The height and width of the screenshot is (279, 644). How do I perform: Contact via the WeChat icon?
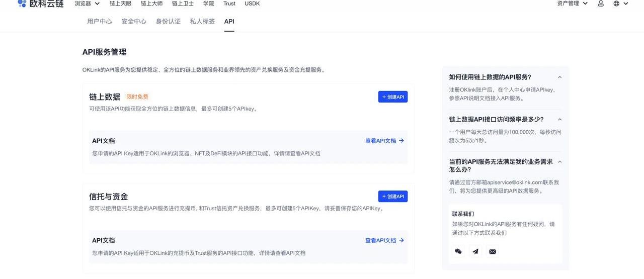click(x=458, y=251)
